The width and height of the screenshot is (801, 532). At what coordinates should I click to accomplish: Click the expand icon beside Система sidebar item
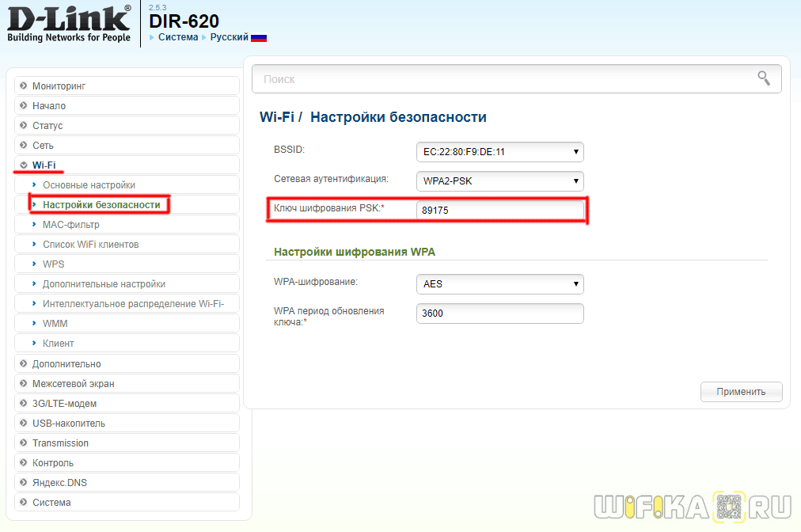click(x=24, y=503)
